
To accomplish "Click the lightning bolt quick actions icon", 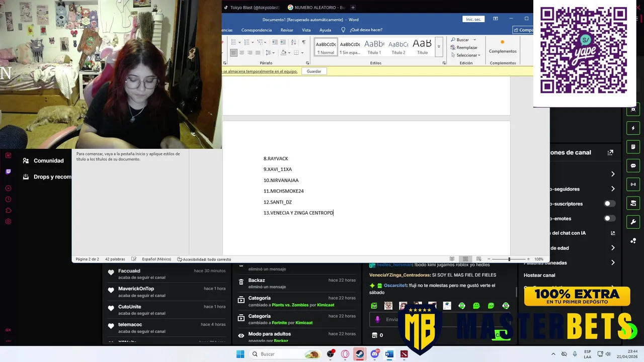I will tap(633, 128).
